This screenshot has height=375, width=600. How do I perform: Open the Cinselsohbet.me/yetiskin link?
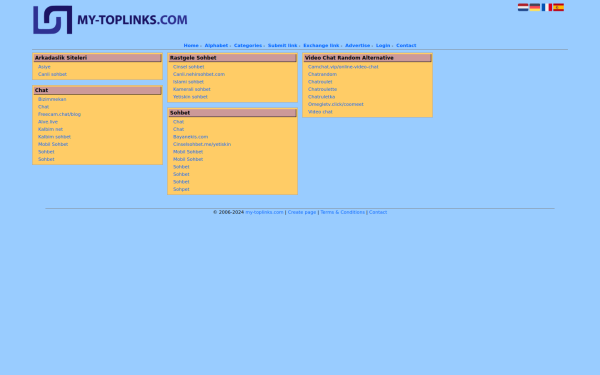202,144
